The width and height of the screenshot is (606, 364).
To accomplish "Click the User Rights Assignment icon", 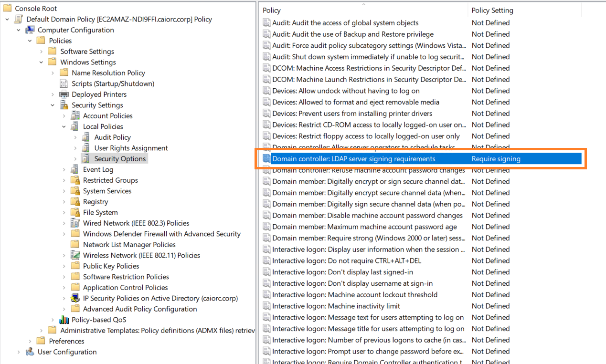I will pyautogui.click(x=86, y=148).
